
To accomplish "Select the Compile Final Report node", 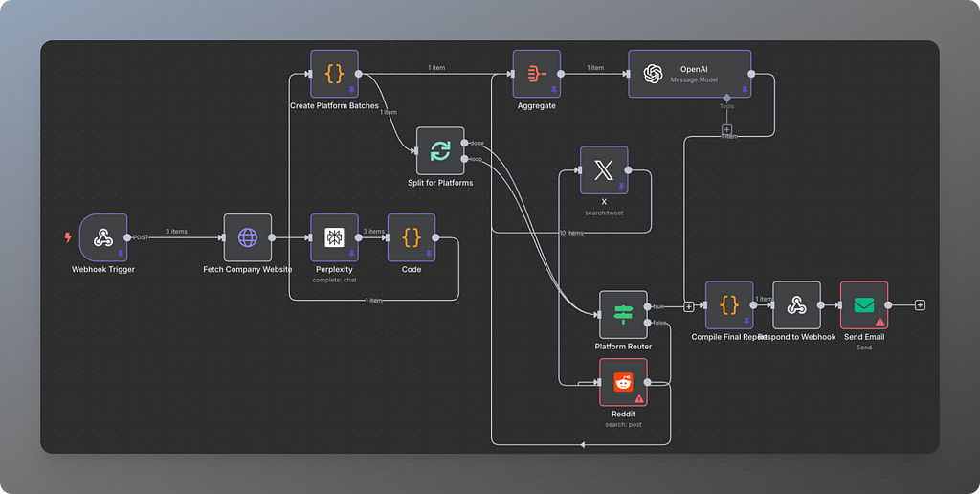I will [729, 305].
